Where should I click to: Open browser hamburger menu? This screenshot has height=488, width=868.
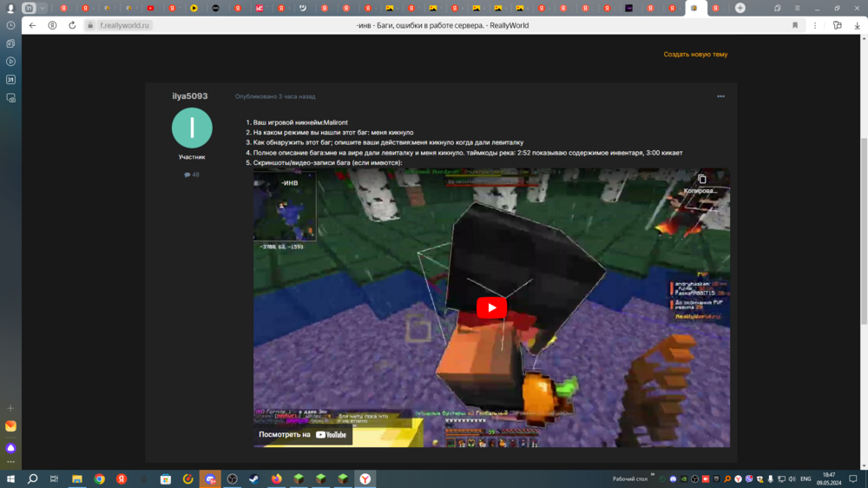pyautogui.click(x=797, y=8)
